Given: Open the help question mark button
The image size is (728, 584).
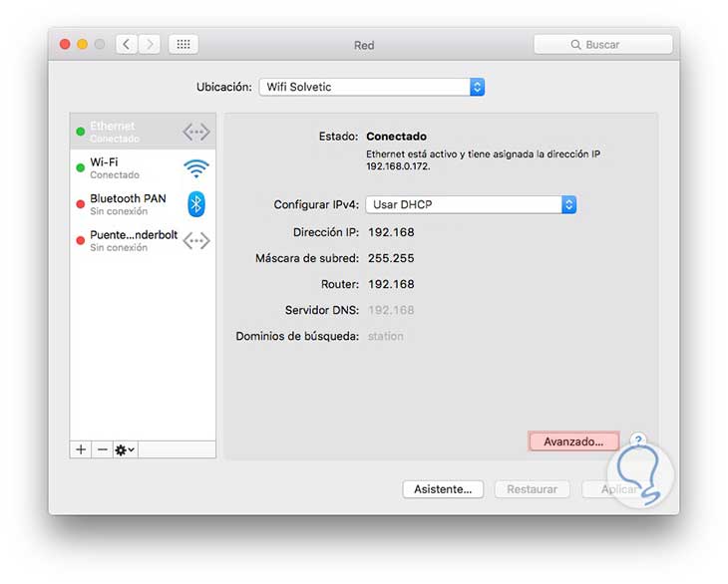Looking at the screenshot, I should click(x=639, y=439).
